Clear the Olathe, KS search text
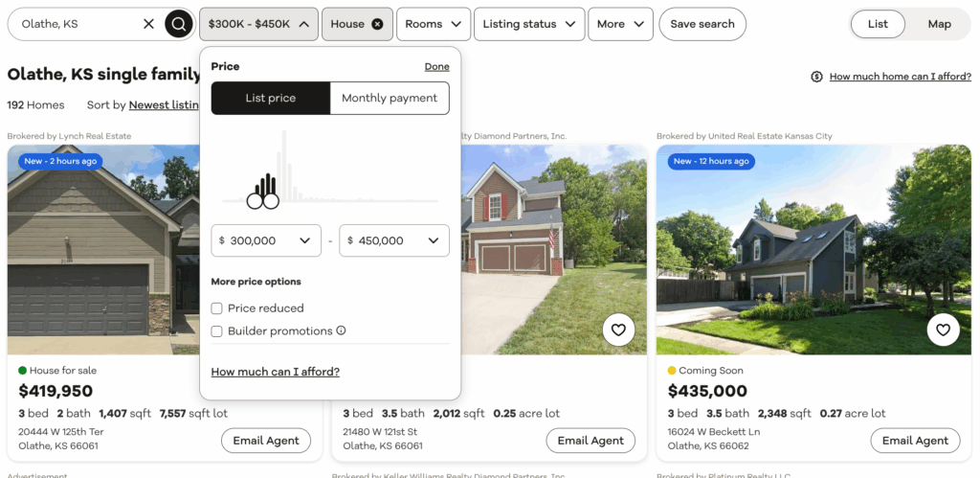The width and height of the screenshot is (980, 478). 148,24
